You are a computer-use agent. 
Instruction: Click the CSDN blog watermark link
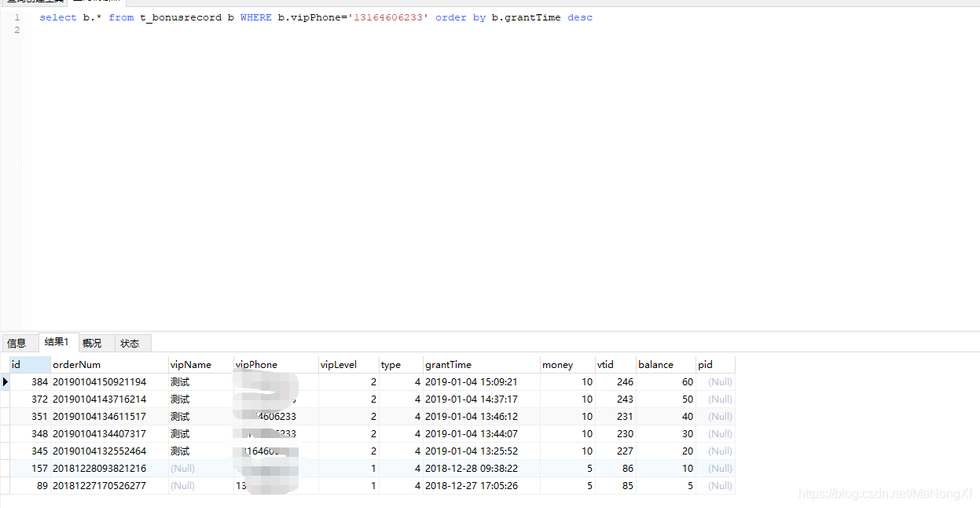click(884, 493)
